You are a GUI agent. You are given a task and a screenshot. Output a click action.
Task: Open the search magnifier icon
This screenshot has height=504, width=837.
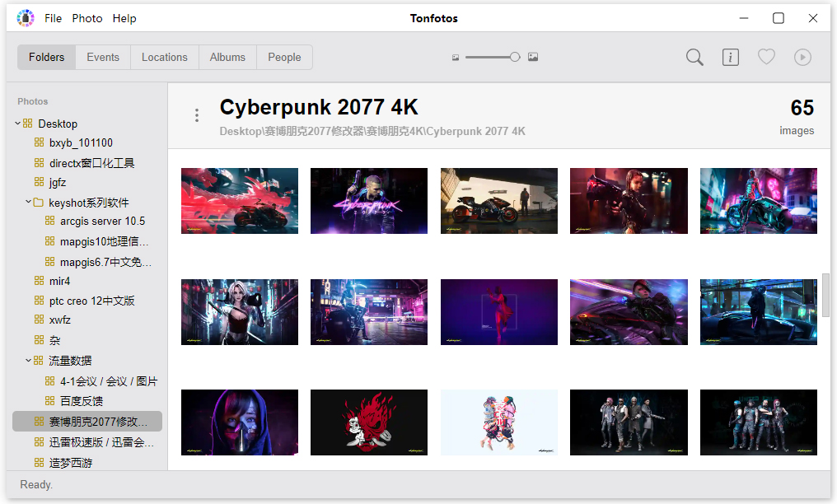[x=694, y=57]
